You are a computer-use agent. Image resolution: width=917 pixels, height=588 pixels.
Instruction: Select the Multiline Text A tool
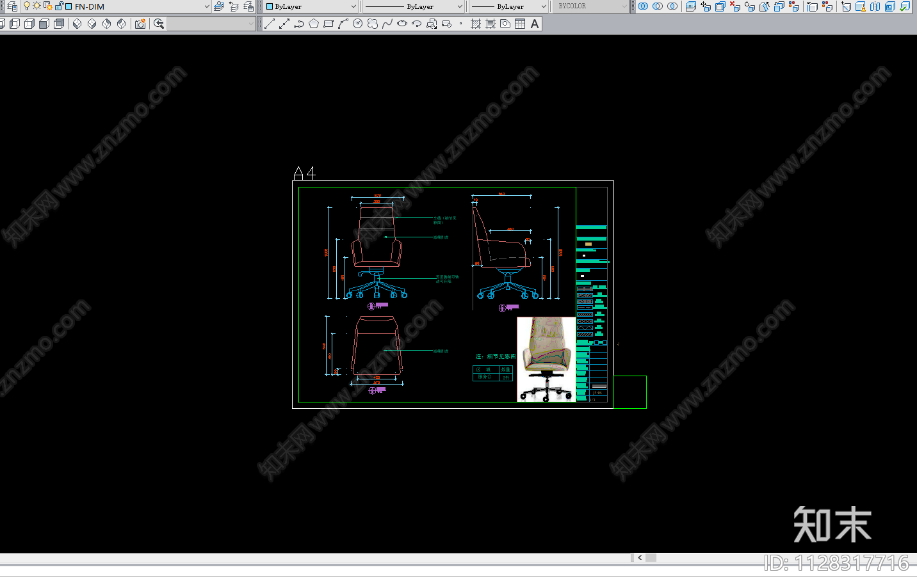coord(535,24)
